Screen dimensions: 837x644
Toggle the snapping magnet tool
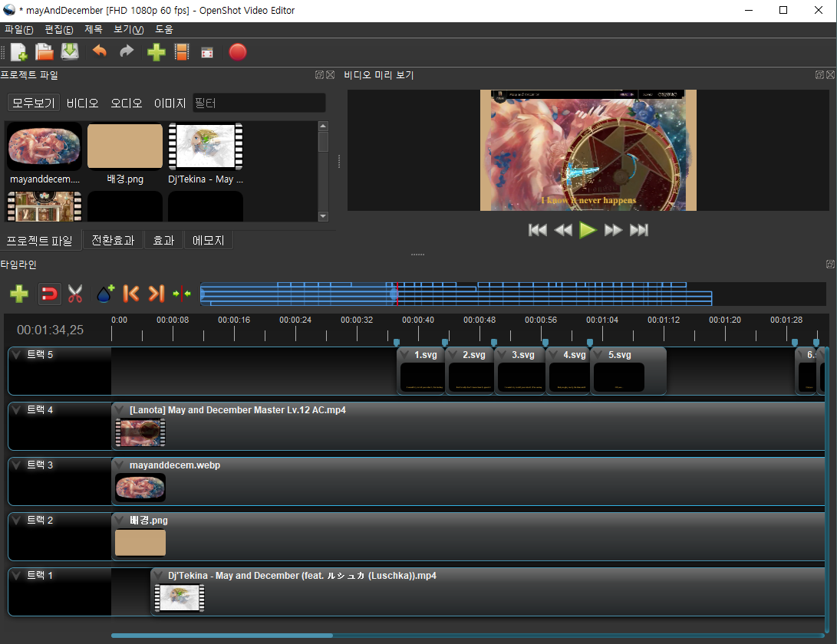point(50,294)
